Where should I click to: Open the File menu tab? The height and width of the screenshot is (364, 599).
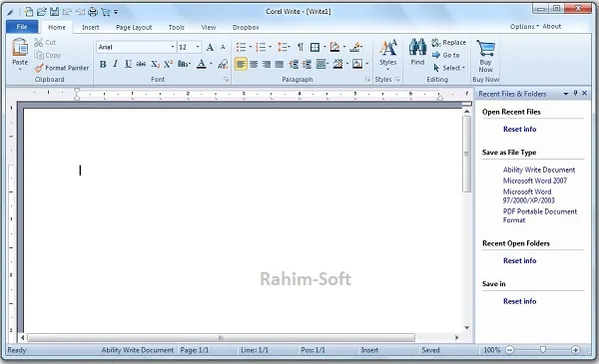pos(22,27)
